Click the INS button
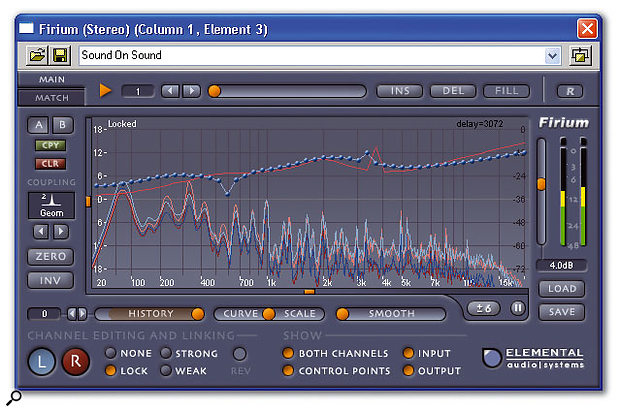This screenshot has height=412, width=620. tap(400, 91)
